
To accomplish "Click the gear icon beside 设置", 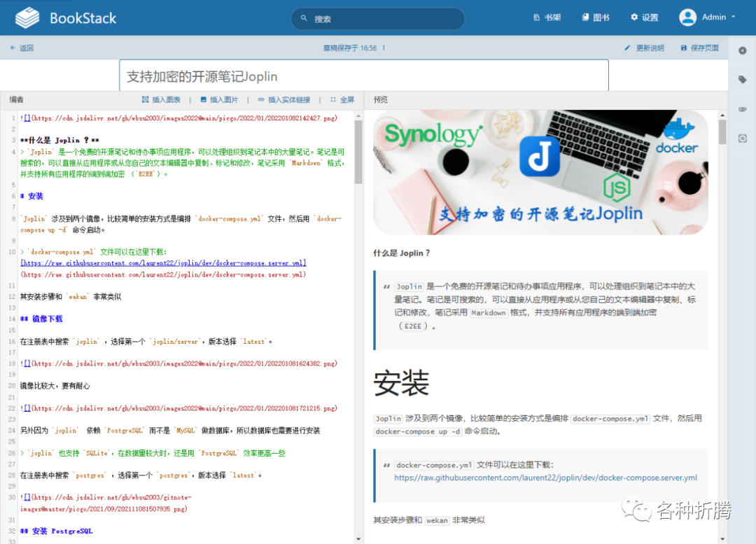I will (x=634, y=17).
